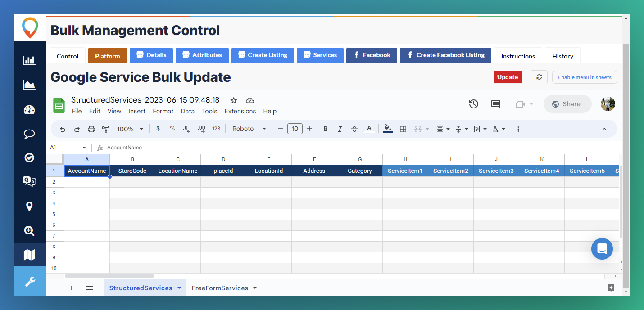Click the refresh icon next to Update
Image resolution: width=644 pixels, height=310 pixels.
pyautogui.click(x=539, y=77)
